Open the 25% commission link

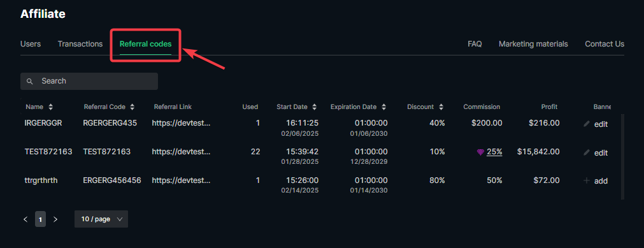tap(494, 152)
